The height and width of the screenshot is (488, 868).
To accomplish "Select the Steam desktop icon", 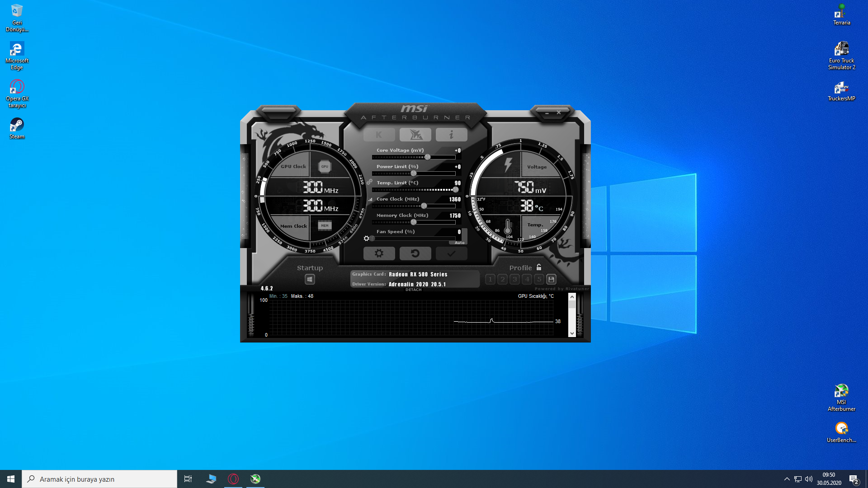I will point(17,129).
